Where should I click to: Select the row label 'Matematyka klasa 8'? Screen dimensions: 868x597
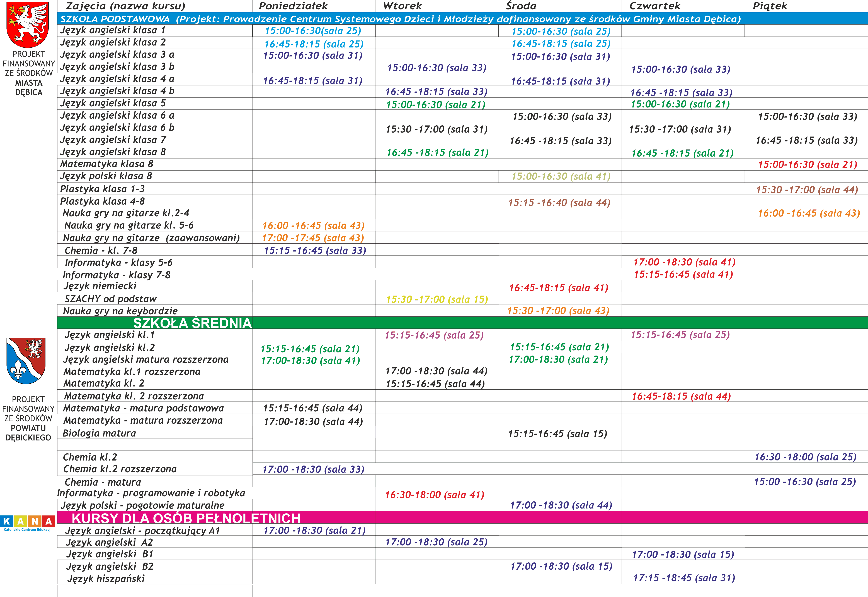tap(106, 164)
